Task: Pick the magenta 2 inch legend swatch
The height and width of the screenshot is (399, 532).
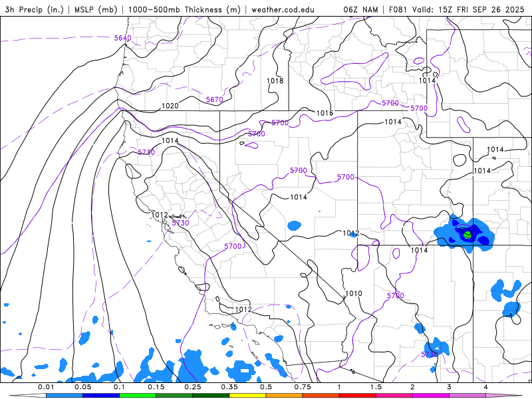Action: click(x=431, y=396)
